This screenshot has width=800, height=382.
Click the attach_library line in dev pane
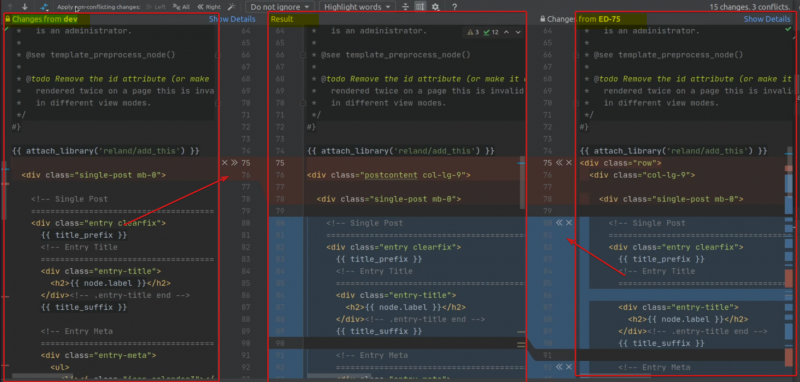click(x=106, y=151)
